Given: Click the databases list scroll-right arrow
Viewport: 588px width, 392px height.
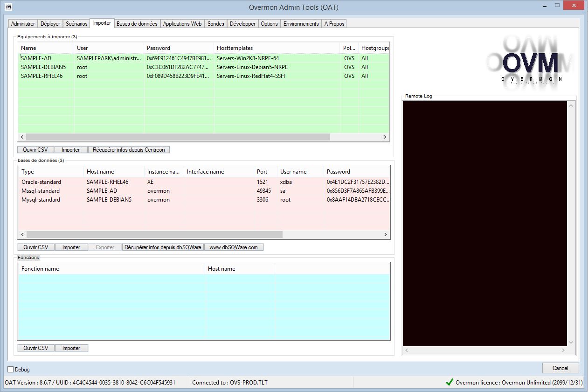Looking at the screenshot, I should pos(385,234).
